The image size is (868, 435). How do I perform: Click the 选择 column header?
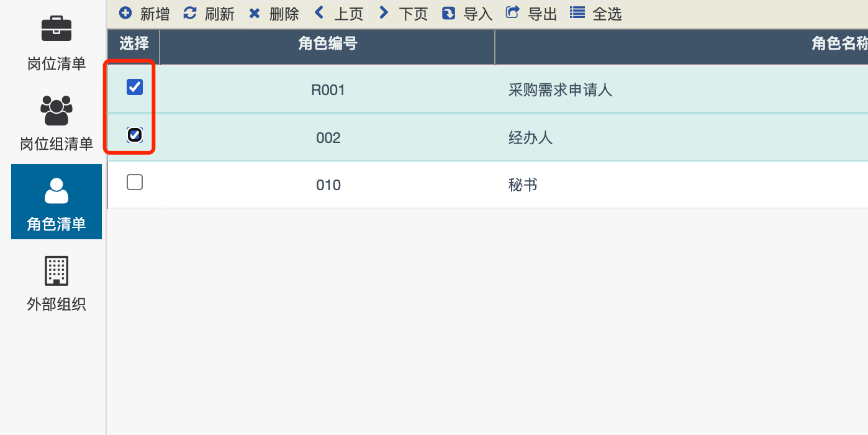(133, 44)
